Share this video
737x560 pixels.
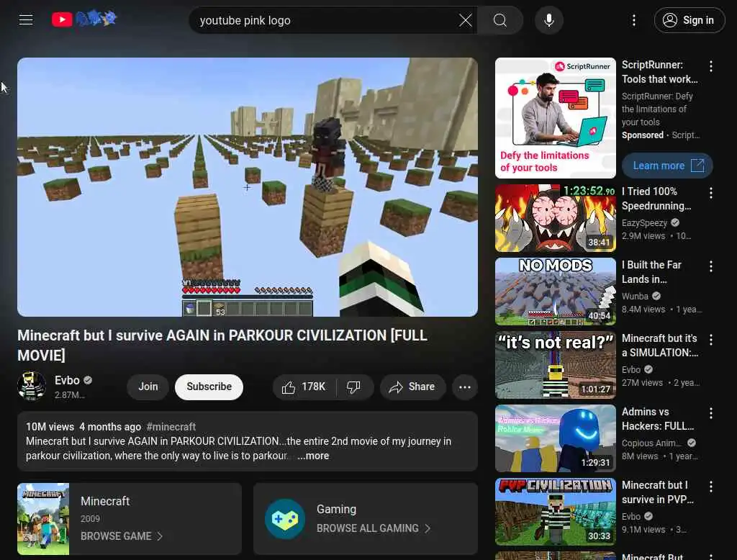tap(412, 387)
